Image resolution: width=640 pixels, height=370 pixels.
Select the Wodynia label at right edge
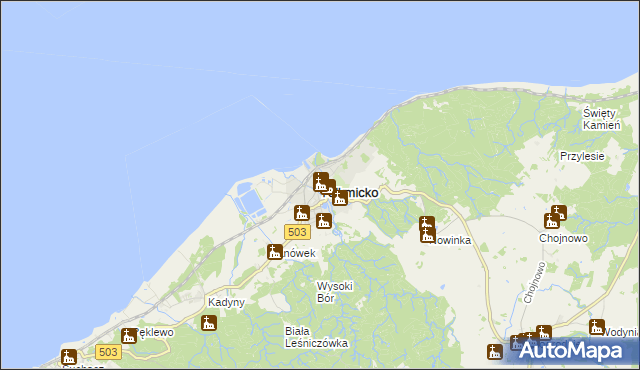point(620,332)
